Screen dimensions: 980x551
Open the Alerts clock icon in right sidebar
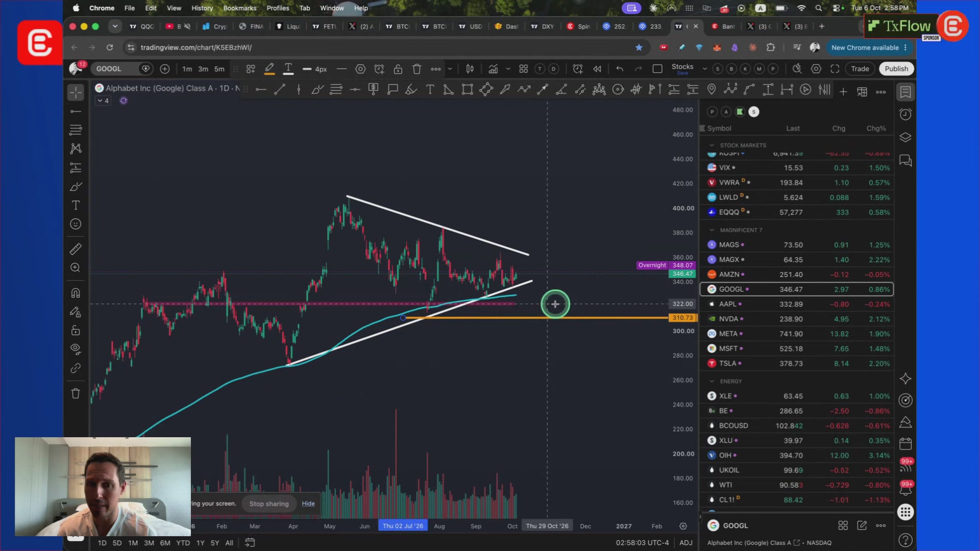click(x=905, y=114)
